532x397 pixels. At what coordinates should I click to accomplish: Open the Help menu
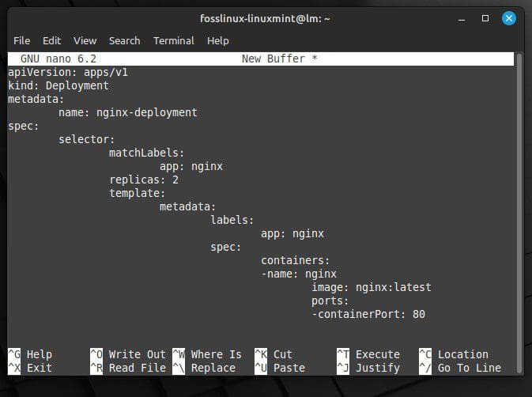218,40
